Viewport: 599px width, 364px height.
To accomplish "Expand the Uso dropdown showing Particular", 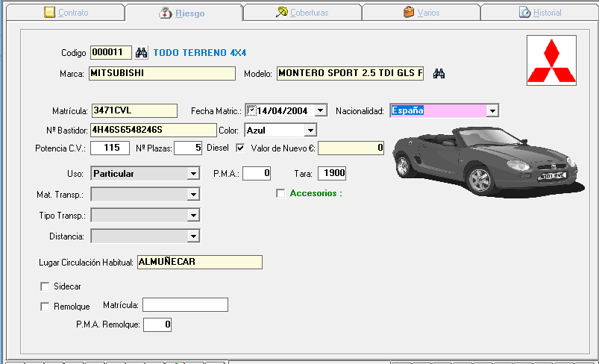I will coord(193,173).
